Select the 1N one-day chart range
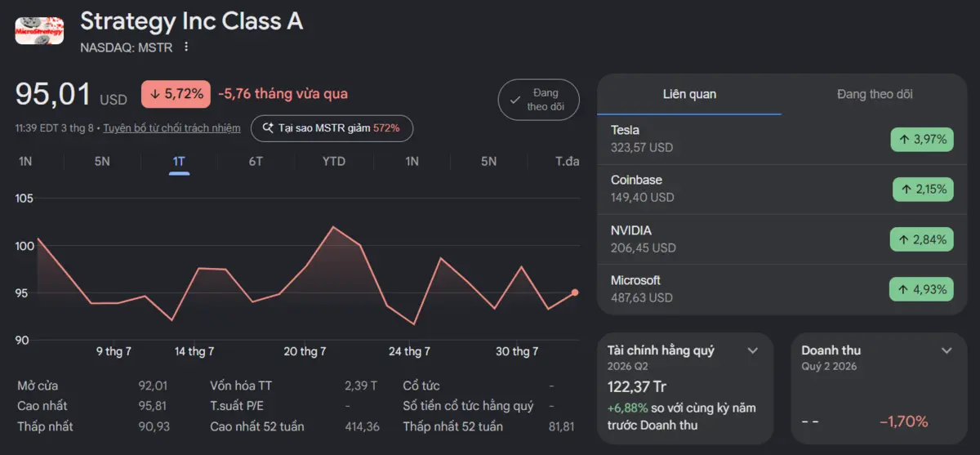Image resolution: width=980 pixels, height=455 pixels. tap(25, 161)
